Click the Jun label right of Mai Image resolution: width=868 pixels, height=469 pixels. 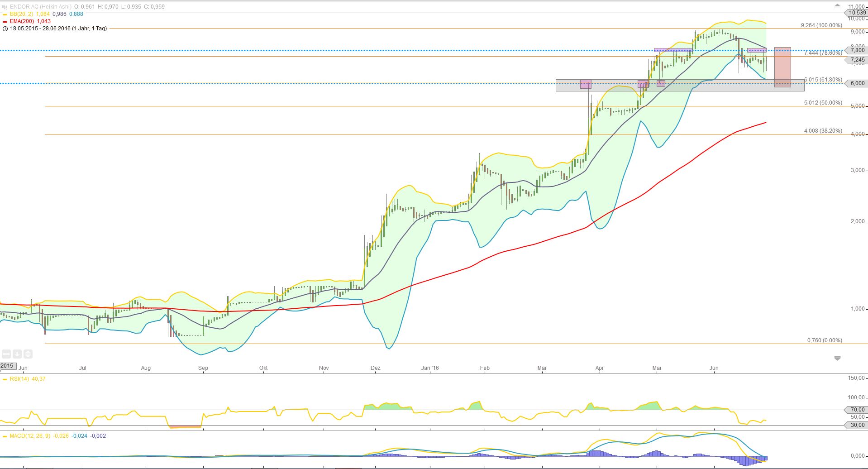click(714, 368)
